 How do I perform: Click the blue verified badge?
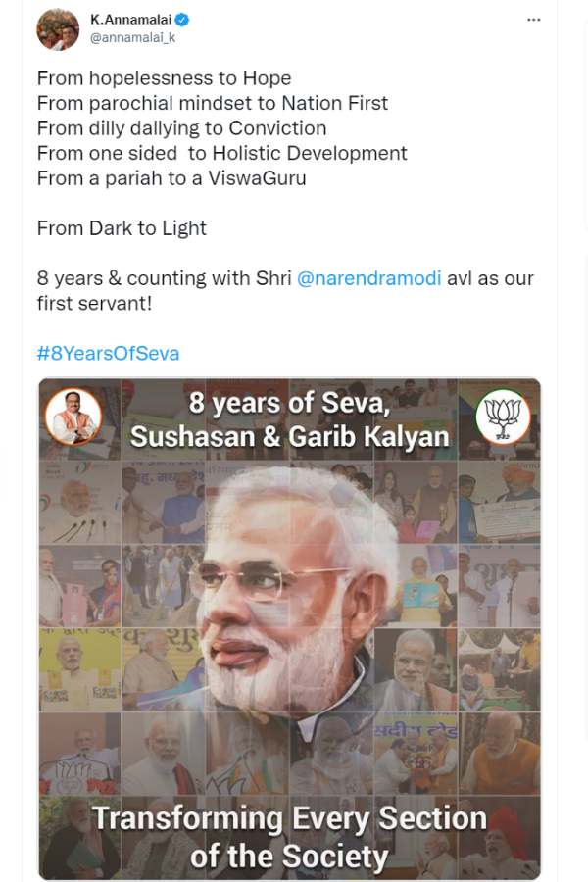click(182, 20)
